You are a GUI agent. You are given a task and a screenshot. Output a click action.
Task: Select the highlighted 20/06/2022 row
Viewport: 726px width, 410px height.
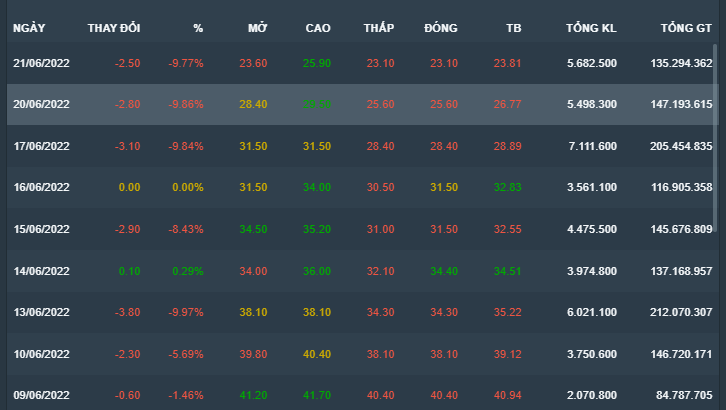tap(41, 104)
